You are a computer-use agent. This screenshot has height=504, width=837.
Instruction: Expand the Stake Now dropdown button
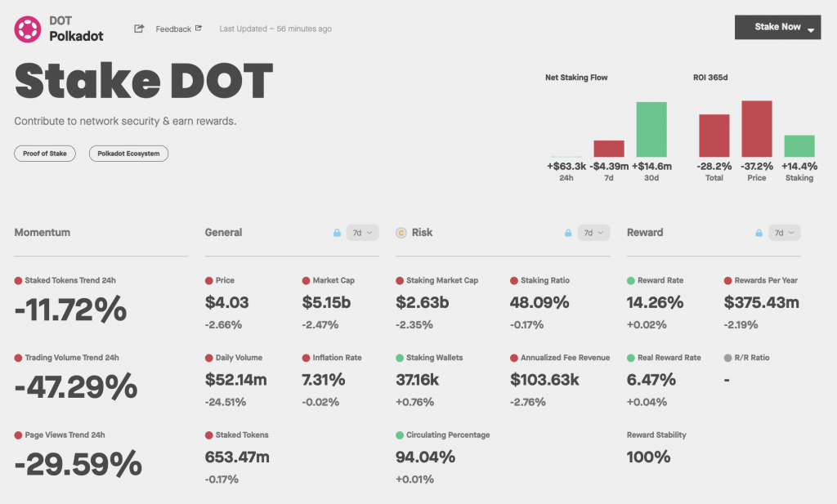point(777,27)
